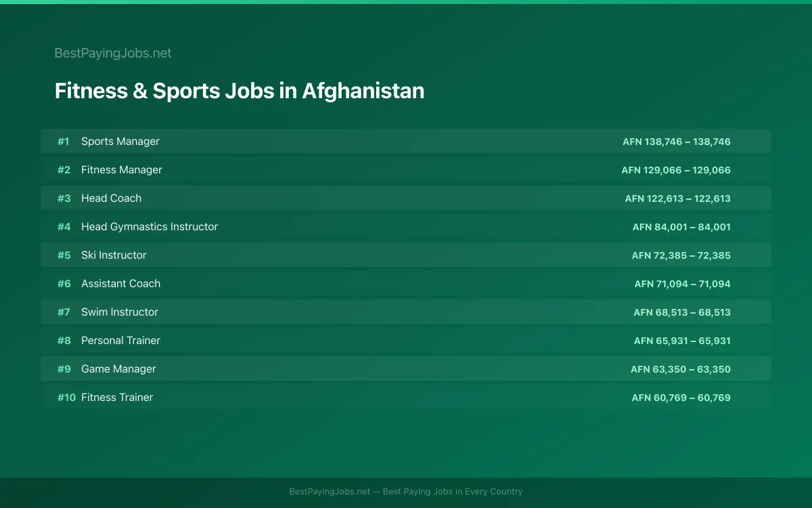812x508 pixels.
Task: Select the Swim Instructor job title
Action: tap(120, 312)
